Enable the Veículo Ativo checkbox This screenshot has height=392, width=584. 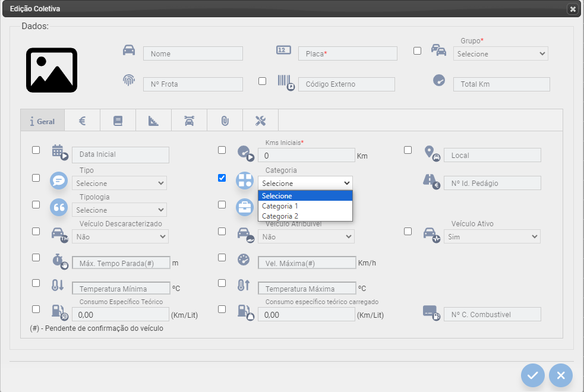408,231
